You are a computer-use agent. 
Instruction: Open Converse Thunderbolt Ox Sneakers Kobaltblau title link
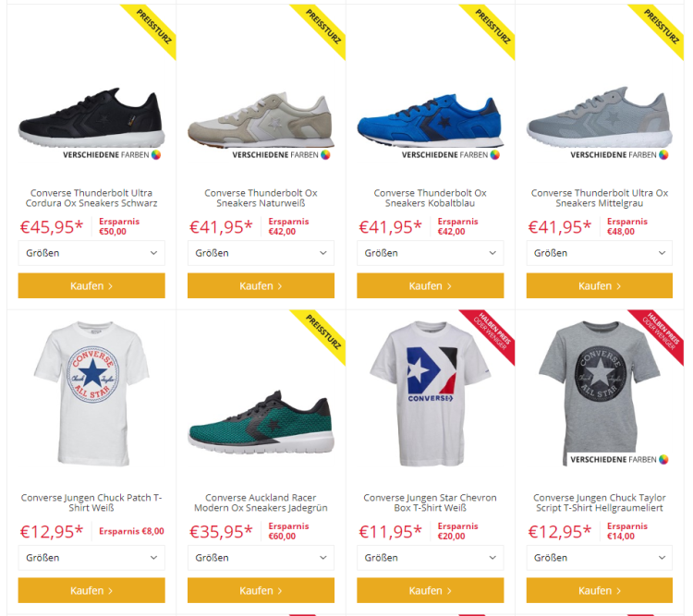(x=430, y=198)
